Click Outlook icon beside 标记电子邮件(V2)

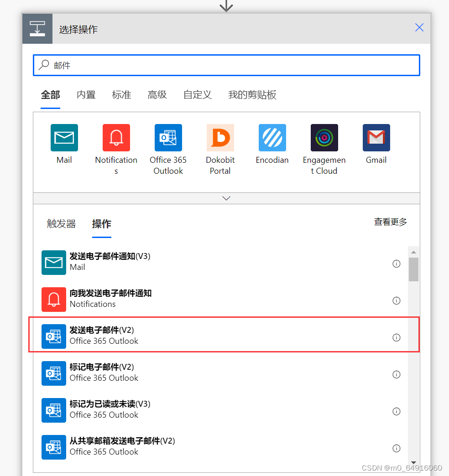pos(54,373)
